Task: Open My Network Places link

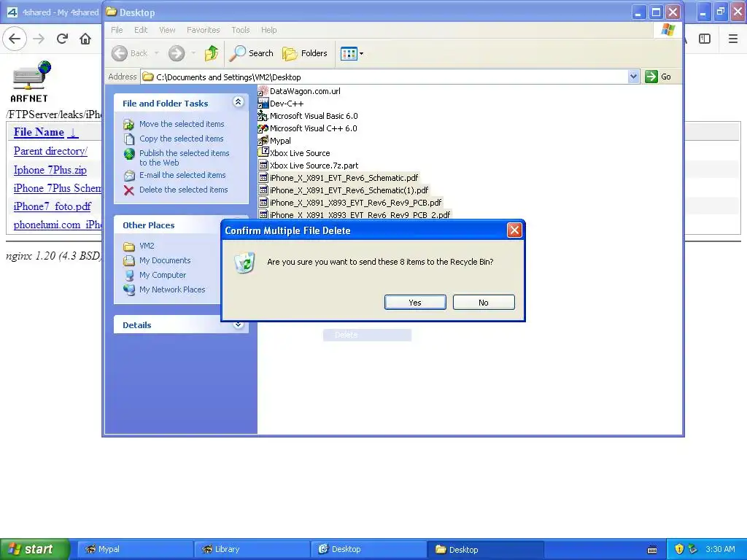Action: [x=172, y=289]
